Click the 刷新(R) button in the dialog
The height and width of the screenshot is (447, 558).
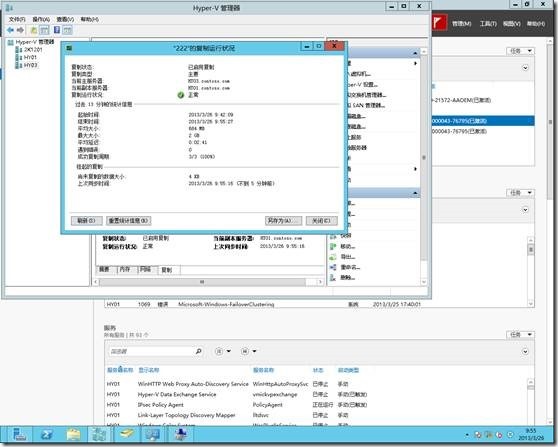coord(86,221)
